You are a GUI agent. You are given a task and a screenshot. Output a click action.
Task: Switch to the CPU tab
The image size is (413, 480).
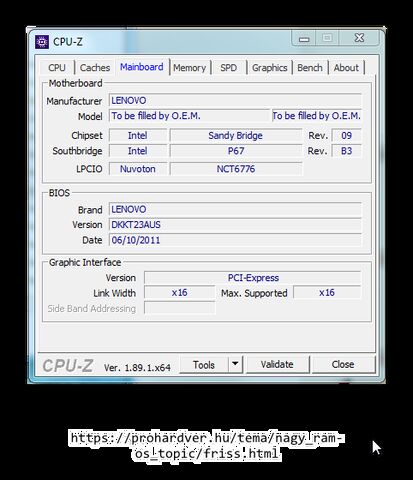click(x=57, y=68)
